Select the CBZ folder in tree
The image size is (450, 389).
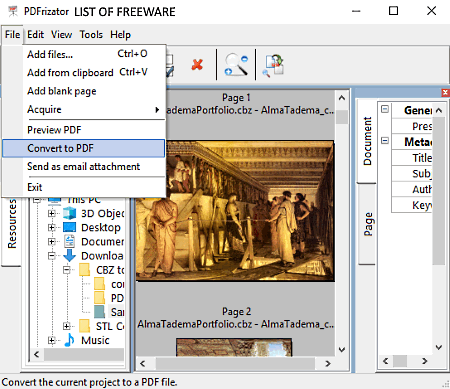[110, 270]
